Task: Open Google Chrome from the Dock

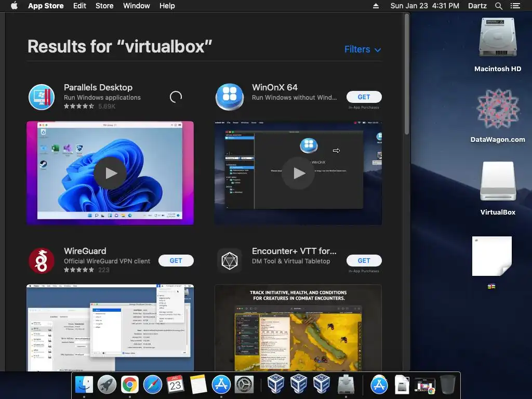Action: point(130,385)
